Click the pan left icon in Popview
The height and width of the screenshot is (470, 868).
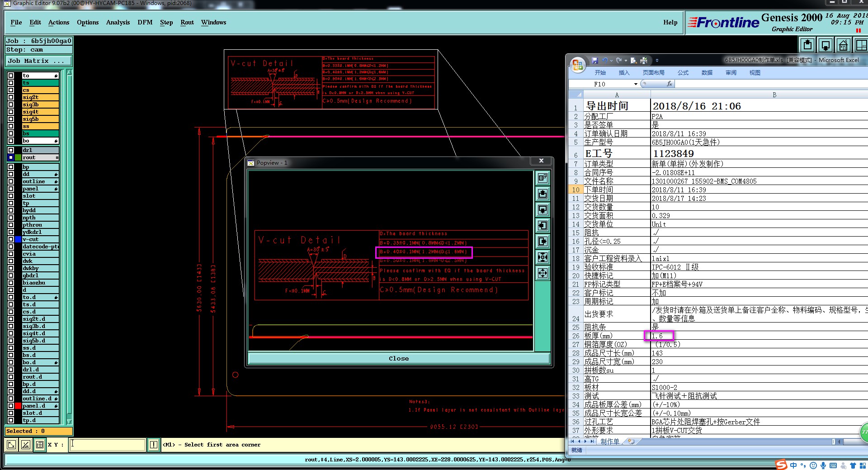(x=542, y=226)
